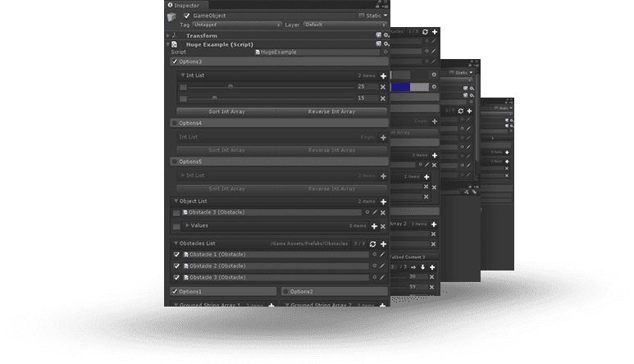Open the Layer dropdown showing Default
The width and height of the screenshot is (634, 364).
click(x=345, y=25)
